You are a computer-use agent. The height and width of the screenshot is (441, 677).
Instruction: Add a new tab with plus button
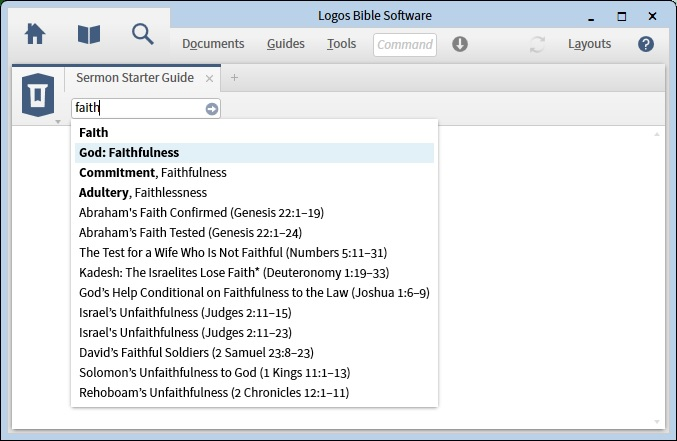coord(235,78)
